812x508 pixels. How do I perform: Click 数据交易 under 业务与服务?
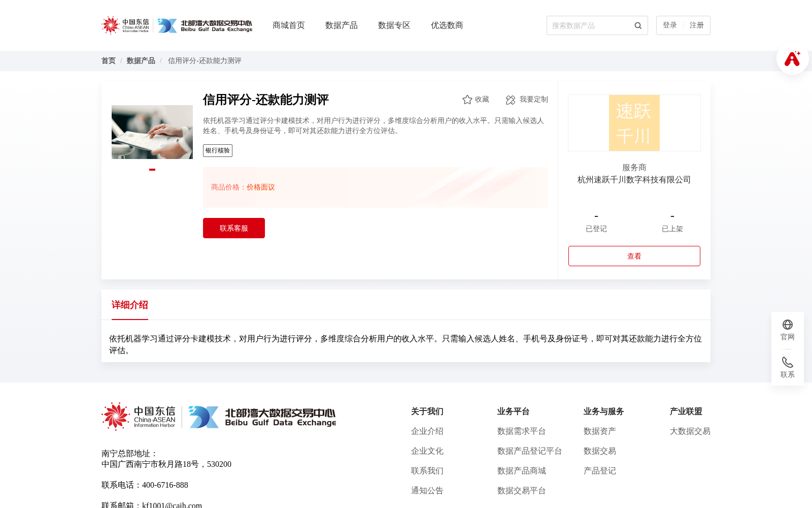point(600,451)
